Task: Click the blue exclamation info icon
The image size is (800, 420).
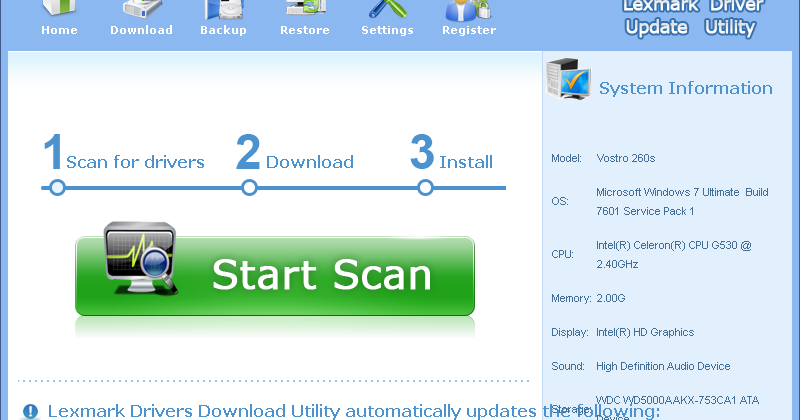Action: (x=31, y=411)
